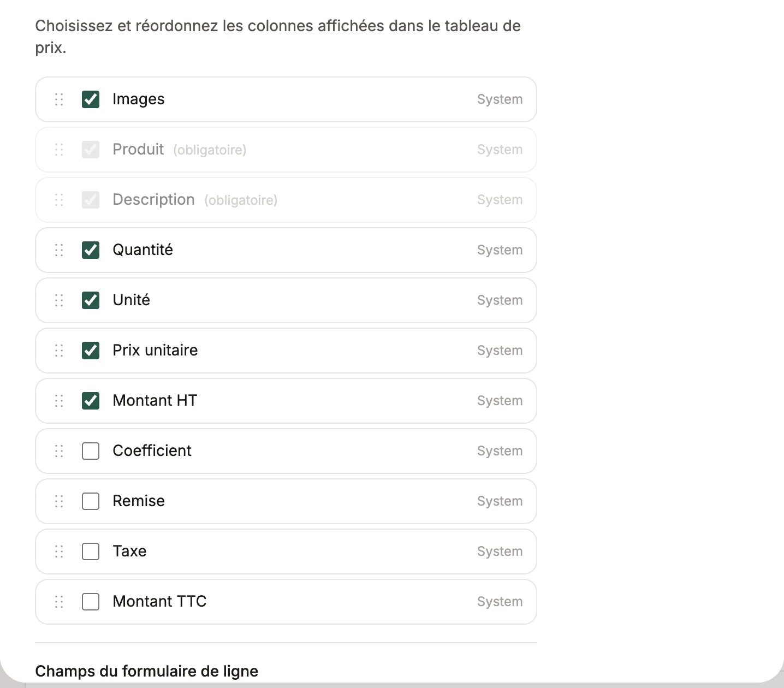Click the System tag on Coefficient row

pyautogui.click(x=500, y=451)
